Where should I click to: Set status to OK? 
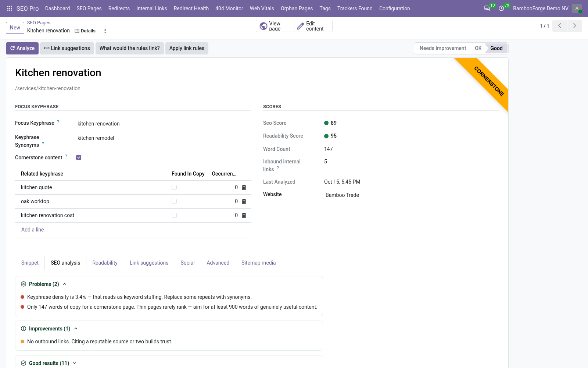[x=478, y=48]
